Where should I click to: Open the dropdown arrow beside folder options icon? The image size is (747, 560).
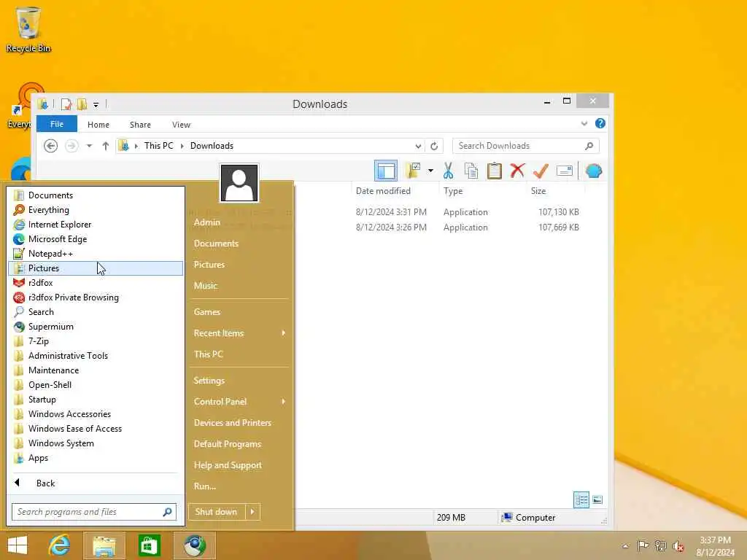coord(430,171)
